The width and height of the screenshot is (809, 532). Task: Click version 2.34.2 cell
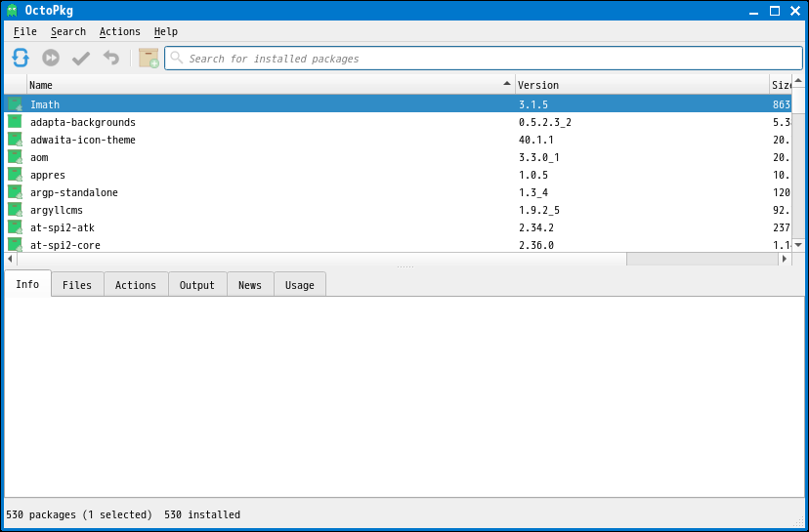pyautogui.click(x=536, y=227)
